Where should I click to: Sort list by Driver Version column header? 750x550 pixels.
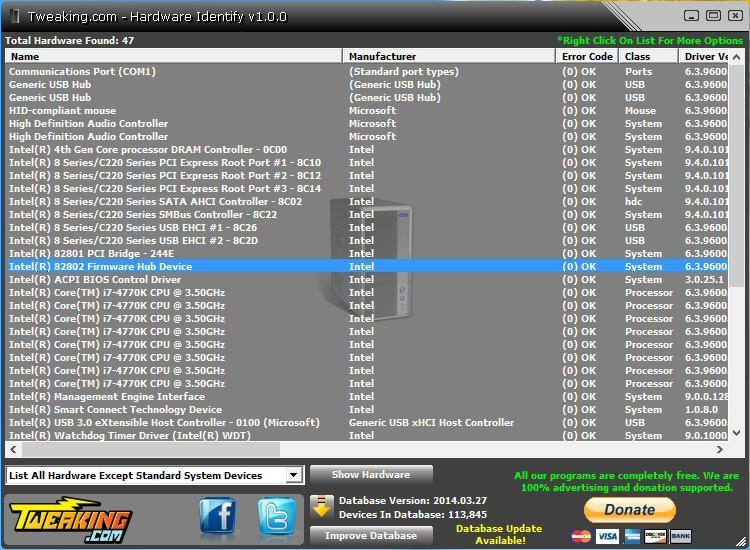click(704, 56)
